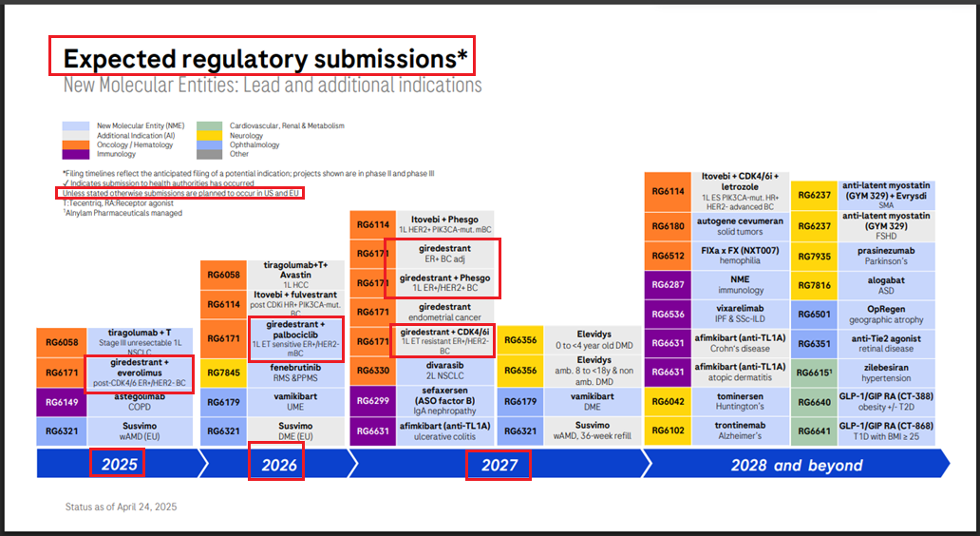The height and width of the screenshot is (536, 980).
Task: Select the 2027 timeline arrow label
Action: point(499,465)
